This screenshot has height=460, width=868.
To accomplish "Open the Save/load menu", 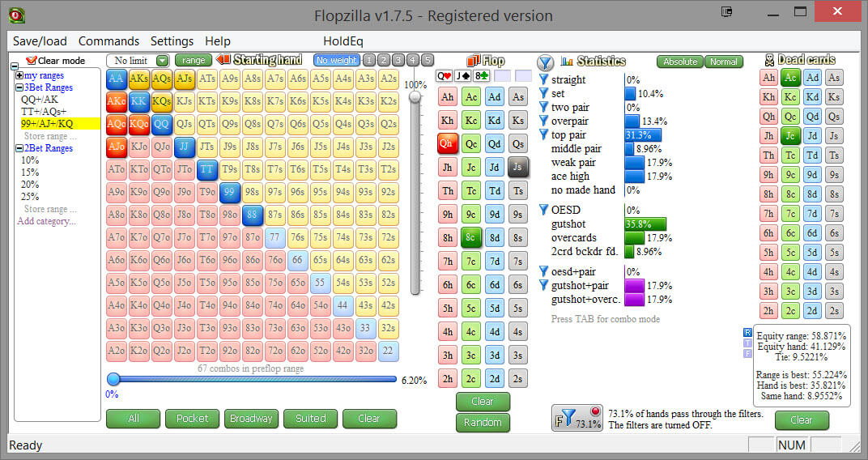I will coord(40,41).
